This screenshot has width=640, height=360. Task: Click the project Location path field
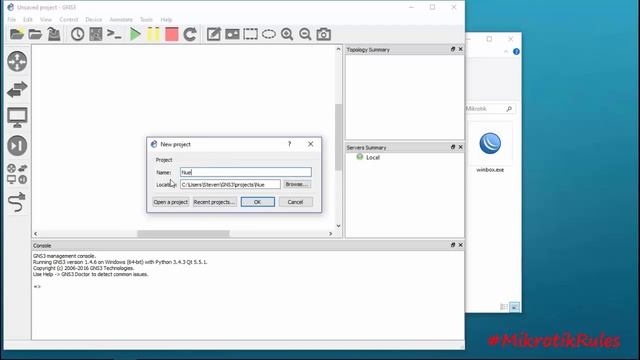230,184
